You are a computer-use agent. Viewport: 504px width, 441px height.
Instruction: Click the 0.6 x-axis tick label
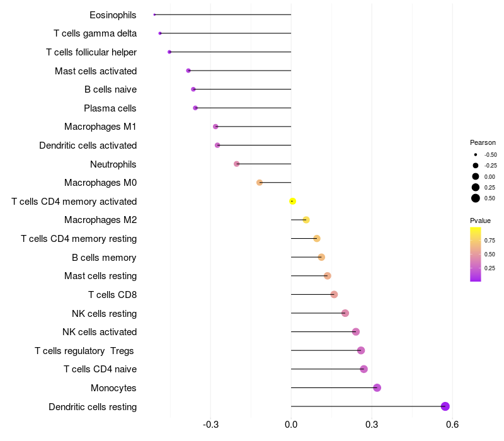452,425
